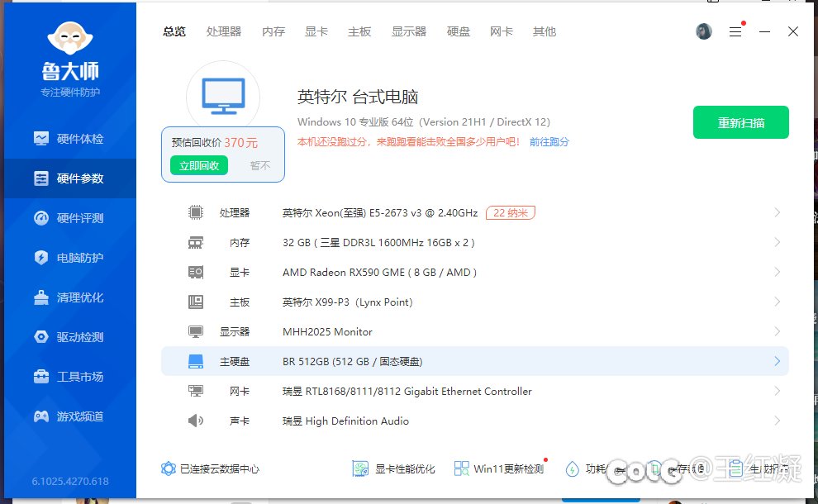This screenshot has width=818, height=504.
Task: Open 驱动检测 in the sidebar
Action: click(x=70, y=337)
